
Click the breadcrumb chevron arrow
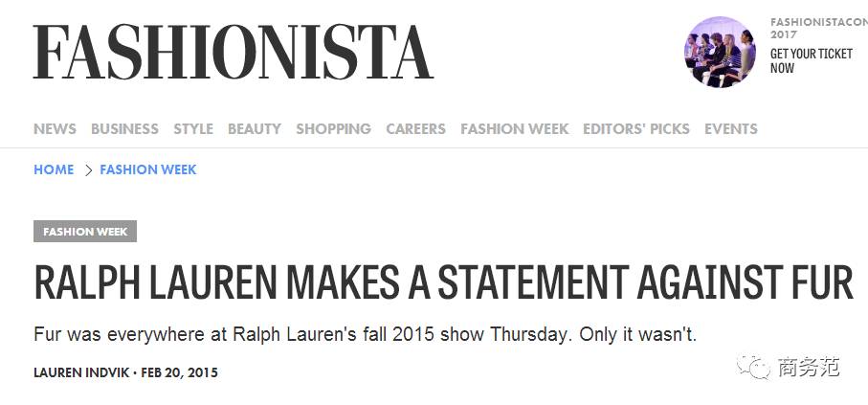(x=88, y=170)
